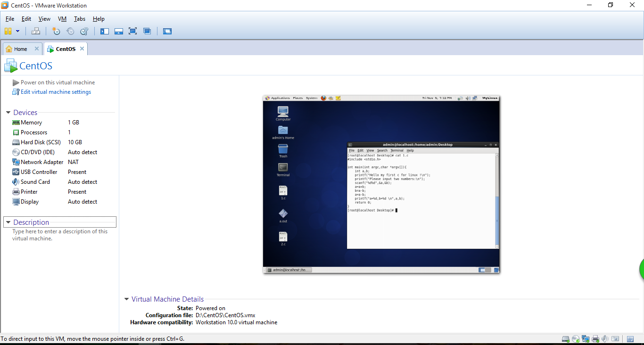Click the VM screen thumbnail preview
The height and width of the screenshot is (345, 644).
click(381, 184)
